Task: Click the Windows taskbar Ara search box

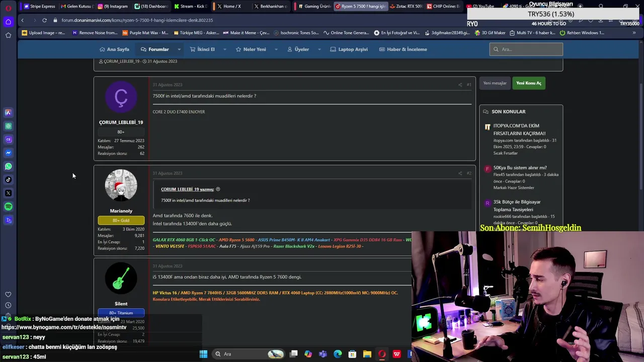Action: pos(248,354)
